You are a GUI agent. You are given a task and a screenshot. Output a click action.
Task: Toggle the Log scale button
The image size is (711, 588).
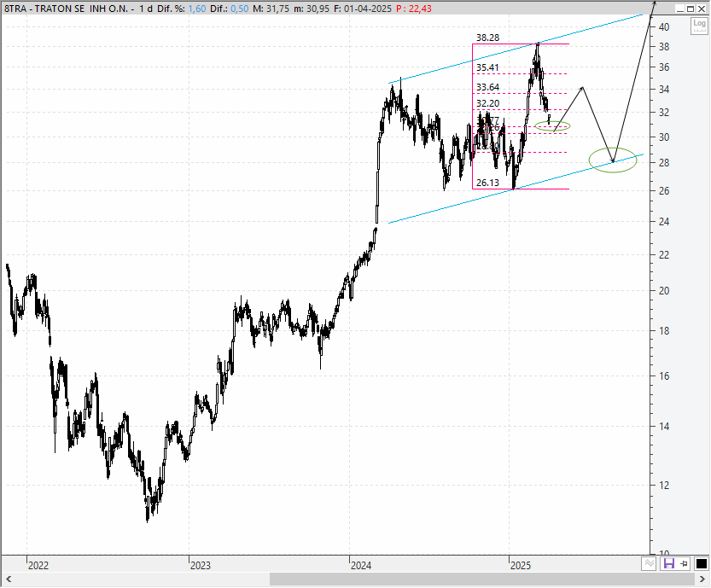click(699, 25)
